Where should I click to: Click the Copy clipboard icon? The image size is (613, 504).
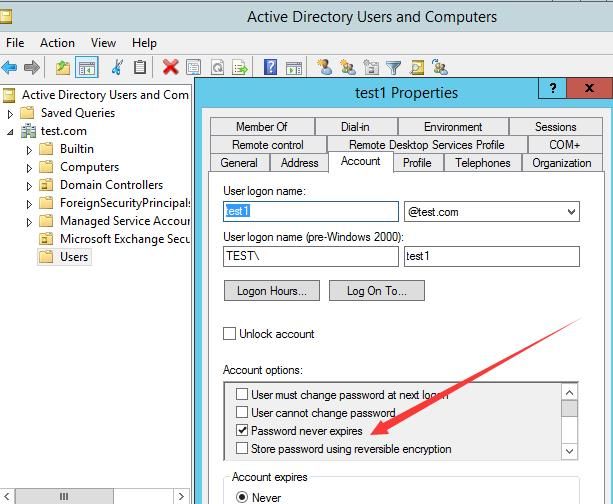[140, 67]
